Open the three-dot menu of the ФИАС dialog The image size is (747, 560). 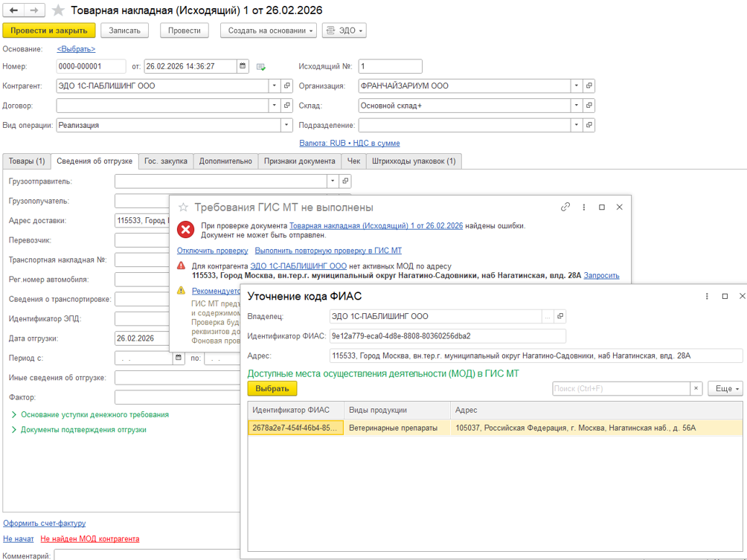[x=707, y=296]
